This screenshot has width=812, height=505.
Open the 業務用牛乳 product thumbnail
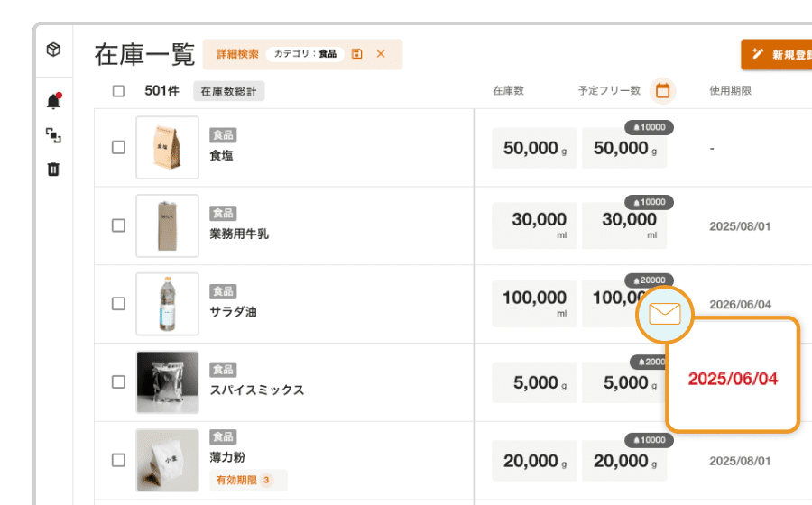tap(167, 225)
